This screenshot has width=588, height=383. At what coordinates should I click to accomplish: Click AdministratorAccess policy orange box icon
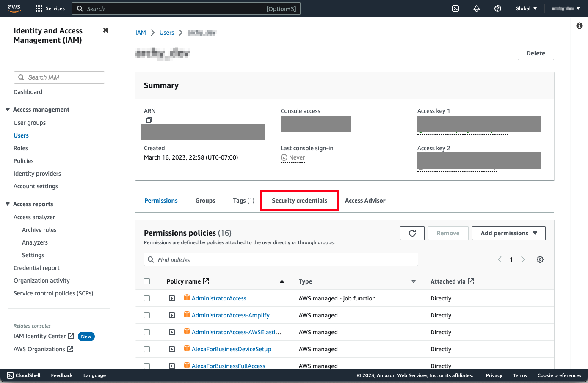187,298
